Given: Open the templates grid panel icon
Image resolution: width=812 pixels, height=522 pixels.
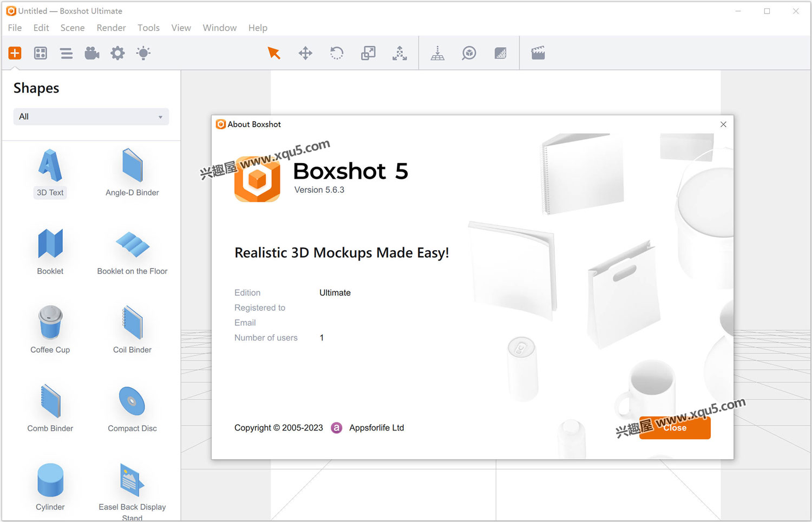Looking at the screenshot, I should (41, 53).
